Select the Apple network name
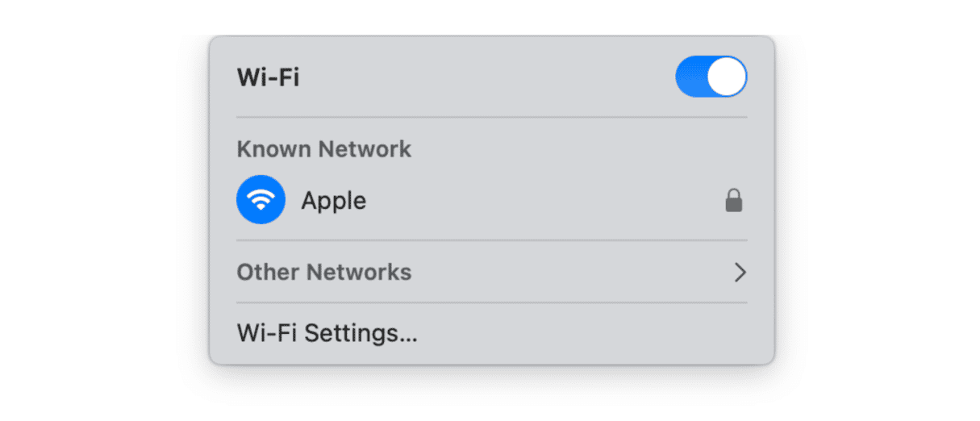This screenshot has height=421, width=980. pyautogui.click(x=334, y=201)
